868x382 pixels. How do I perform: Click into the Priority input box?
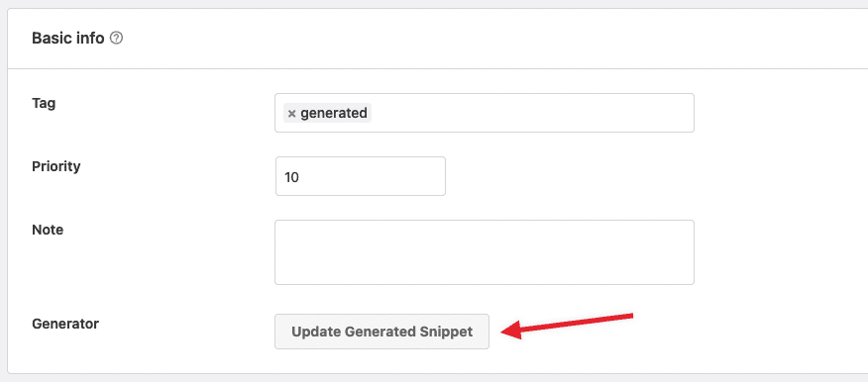(361, 176)
